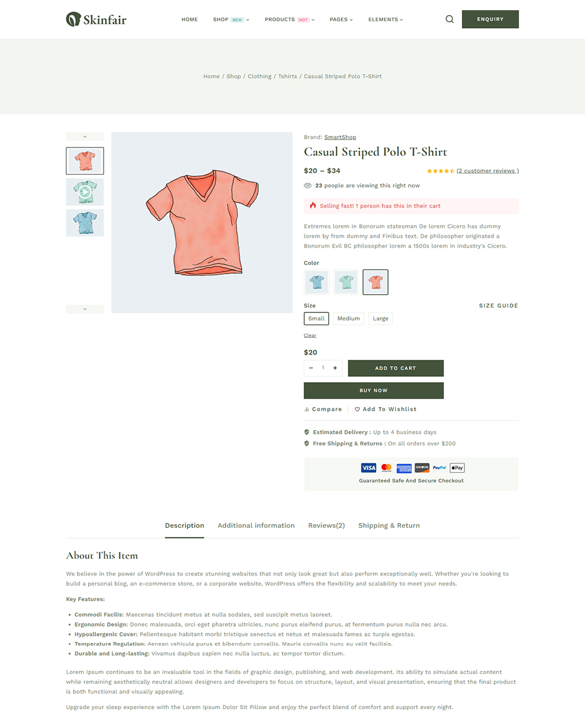585x728 pixels.
Task: Increase quantity with the plus icon
Action: [335, 368]
